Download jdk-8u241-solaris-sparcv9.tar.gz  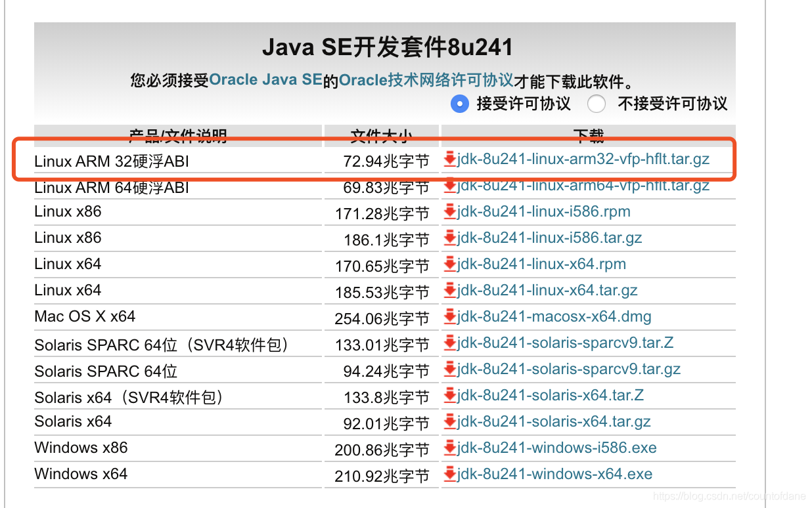click(568, 369)
